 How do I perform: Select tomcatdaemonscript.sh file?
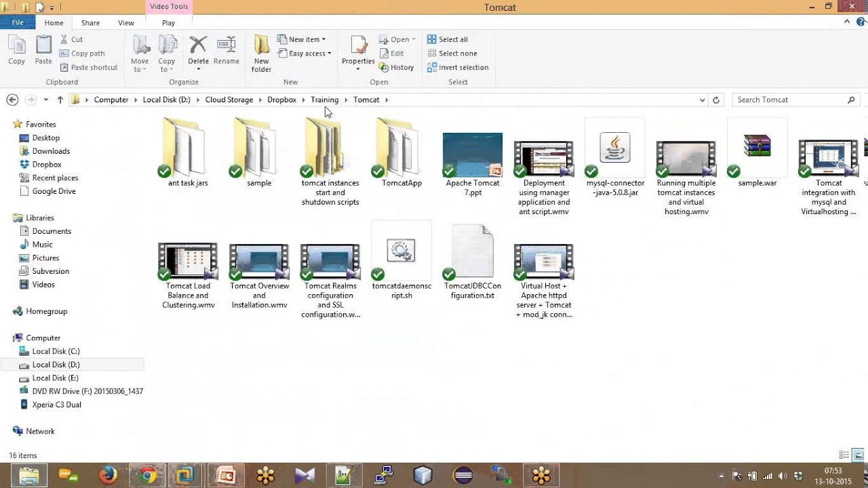[401, 262]
